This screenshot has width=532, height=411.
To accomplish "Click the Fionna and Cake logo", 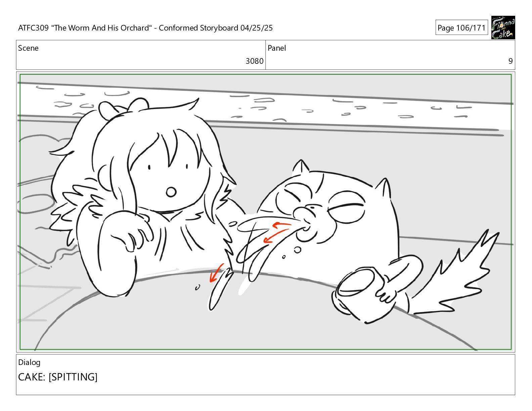I will point(503,28).
